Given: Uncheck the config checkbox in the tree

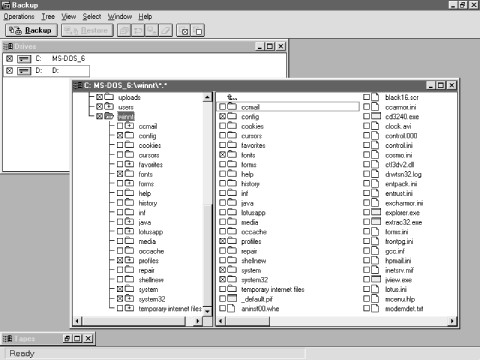Looking at the screenshot, I should click(120, 135).
